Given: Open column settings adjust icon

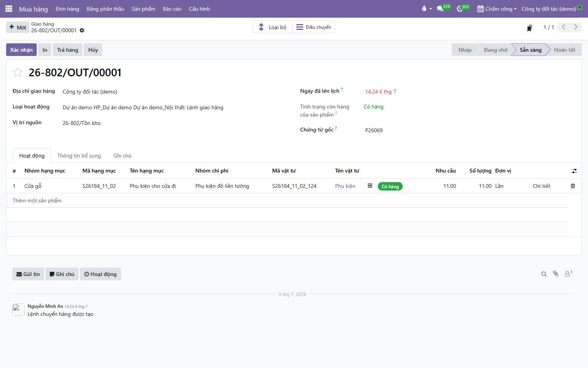Looking at the screenshot, I should 574,171.
